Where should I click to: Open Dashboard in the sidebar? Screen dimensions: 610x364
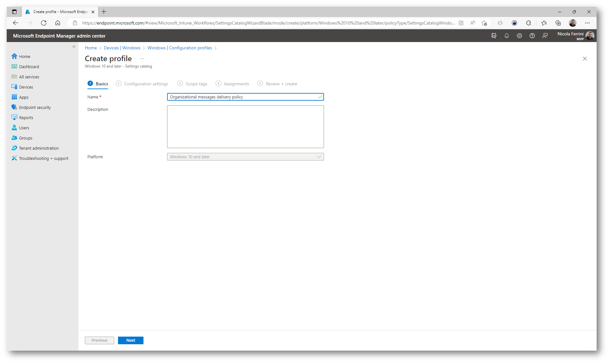pos(26,67)
